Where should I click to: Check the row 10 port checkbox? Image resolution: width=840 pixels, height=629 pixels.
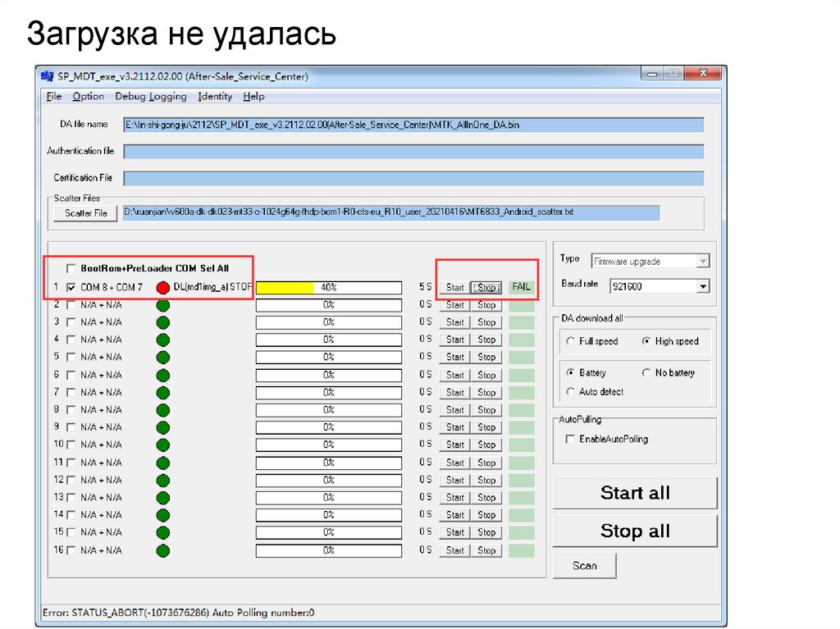point(71,444)
